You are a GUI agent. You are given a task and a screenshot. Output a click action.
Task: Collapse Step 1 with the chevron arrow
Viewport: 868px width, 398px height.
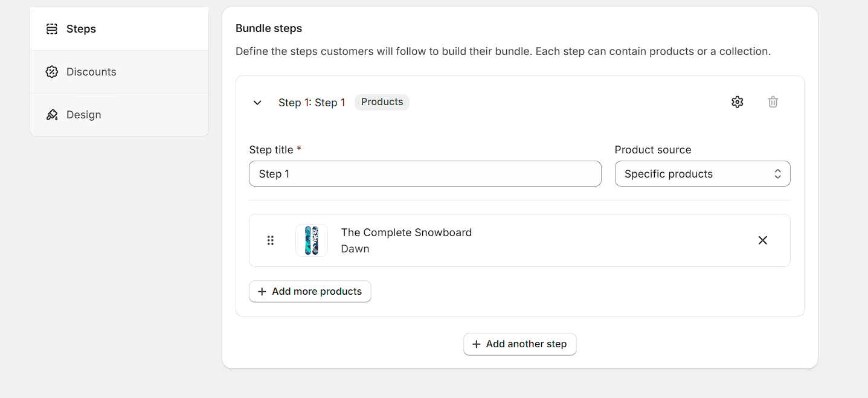point(257,102)
